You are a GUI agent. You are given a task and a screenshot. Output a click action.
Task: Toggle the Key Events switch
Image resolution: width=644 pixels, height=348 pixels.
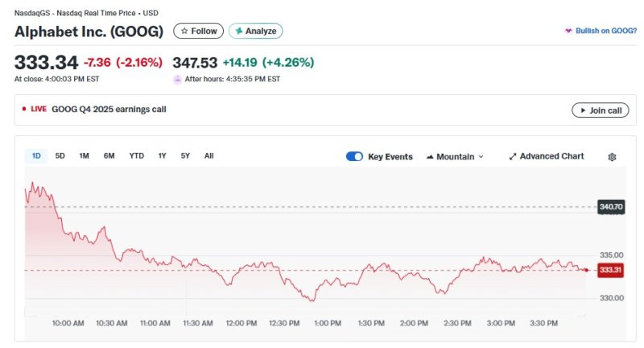(x=354, y=156)
